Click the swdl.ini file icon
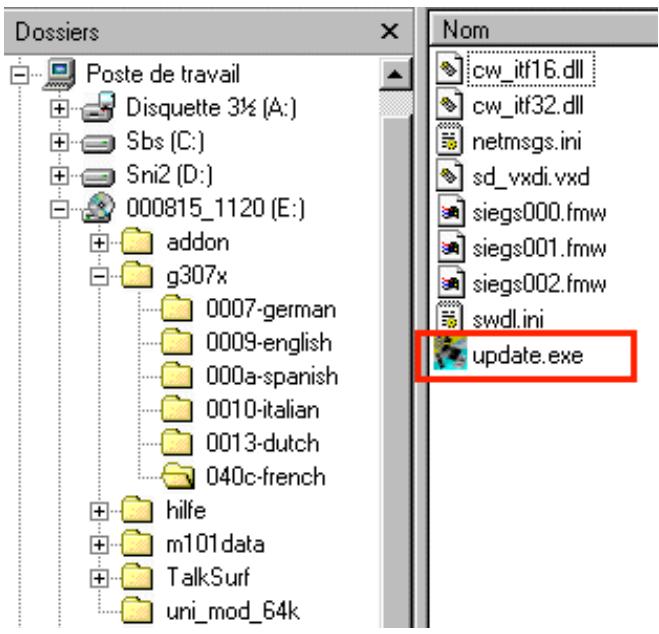The height and width of the screenshot is (634, 659). pos(450,318)
